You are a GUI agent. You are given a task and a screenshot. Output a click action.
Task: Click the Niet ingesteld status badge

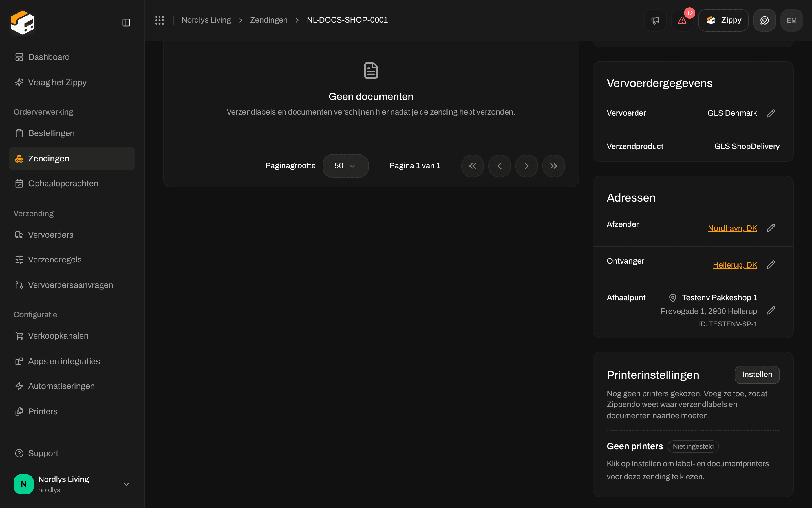pos(693,446)
